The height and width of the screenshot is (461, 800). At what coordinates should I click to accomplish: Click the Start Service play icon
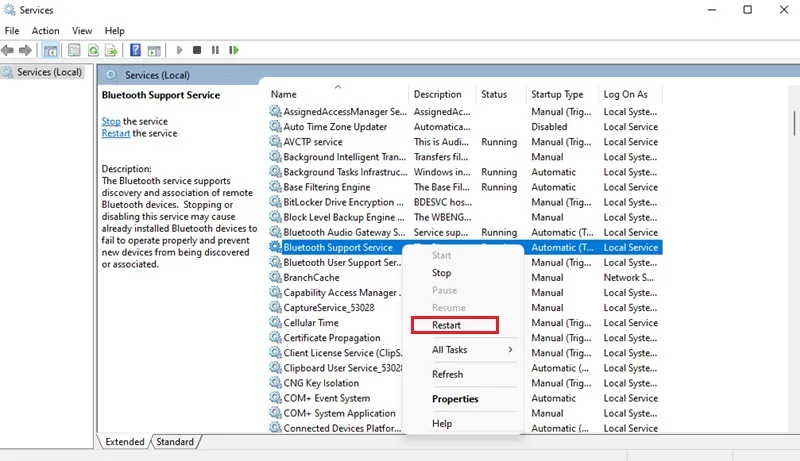click(179, 50)
